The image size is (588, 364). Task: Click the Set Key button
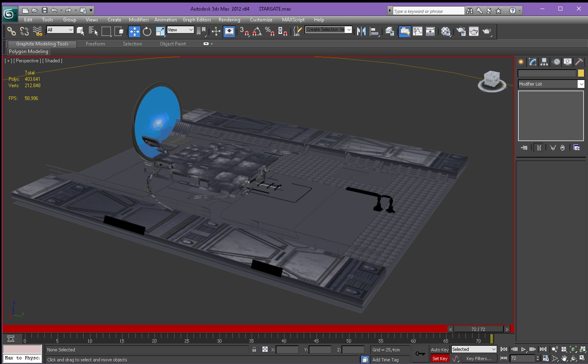coord(440,359)
